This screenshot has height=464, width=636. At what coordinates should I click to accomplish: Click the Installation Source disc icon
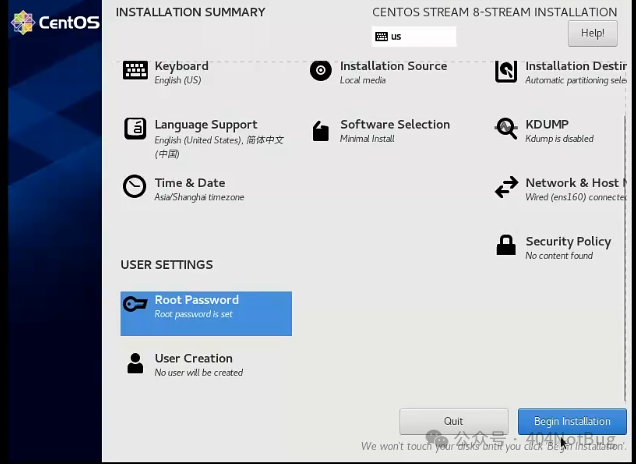320,70
